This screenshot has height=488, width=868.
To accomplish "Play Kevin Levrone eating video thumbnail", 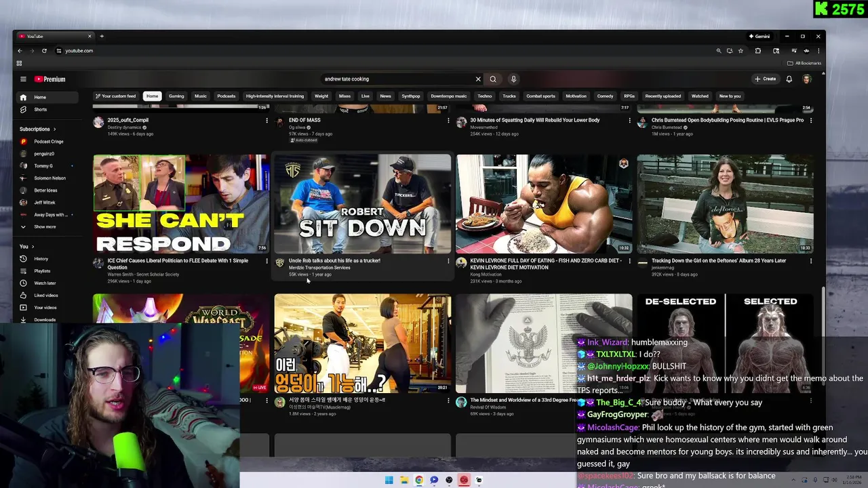I will tap(544, 204).
